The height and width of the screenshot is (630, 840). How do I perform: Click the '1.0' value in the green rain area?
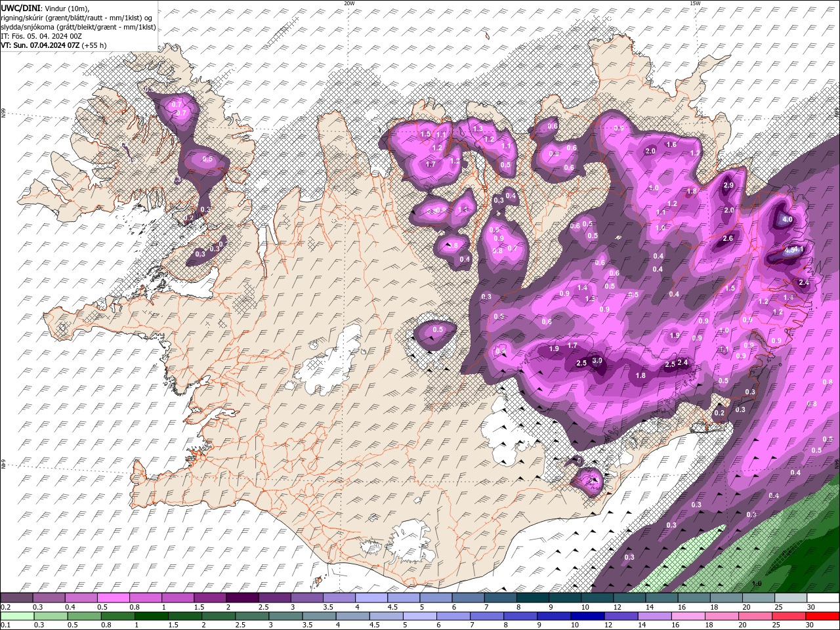757,583
